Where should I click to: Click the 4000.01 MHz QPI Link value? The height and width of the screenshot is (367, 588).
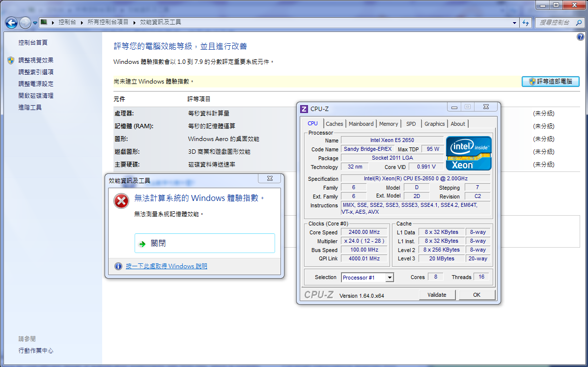[x=364, y=258]
